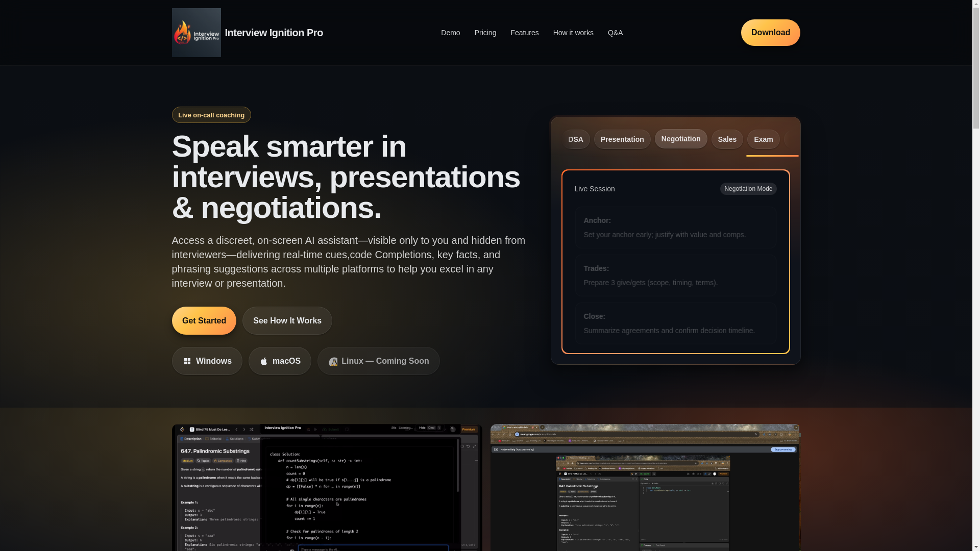Screen dimensions: 980x551
Task: Click the tab strip horizontal scroll indicator
Action: coord(772,156)
